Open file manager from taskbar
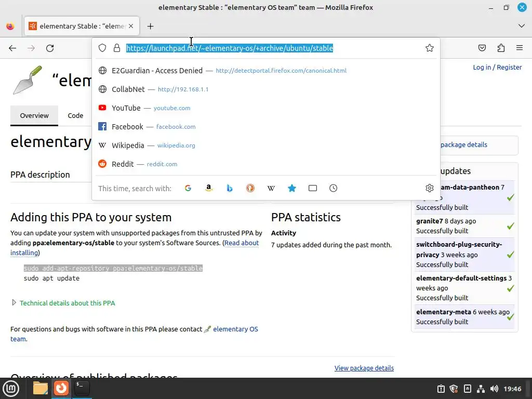 coord(41,388)
